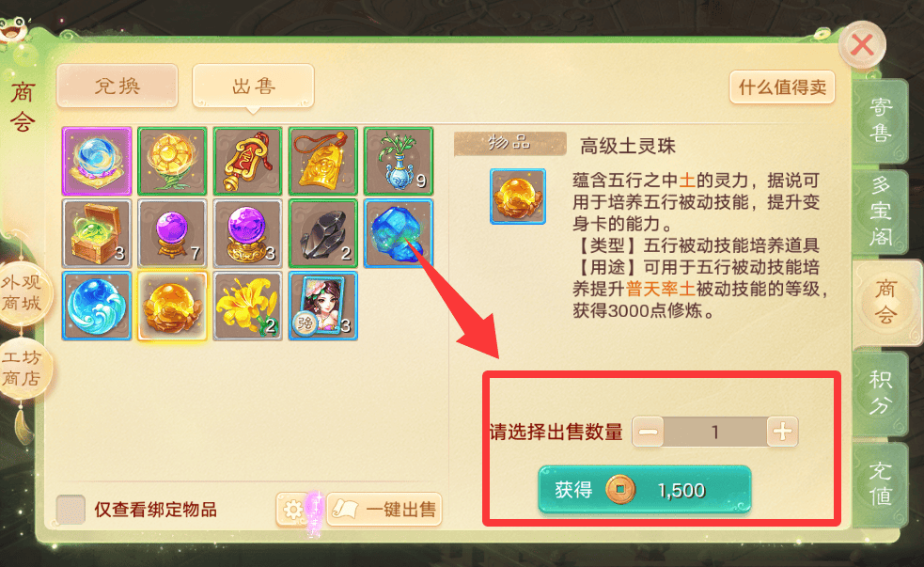Image resolution: width=924 pixels, height=567 pixels.
Task: Choose the treasure chest item
Action: coord(97,233)
